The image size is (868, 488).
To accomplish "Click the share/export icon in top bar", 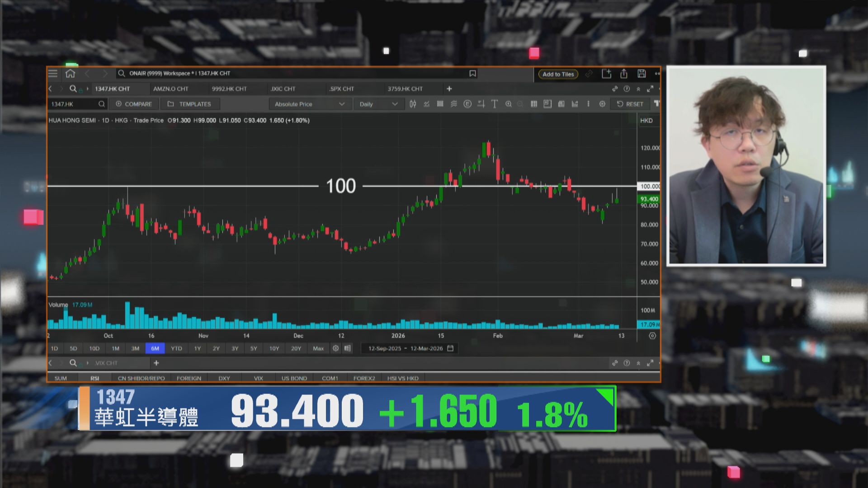I will point(624,74).
